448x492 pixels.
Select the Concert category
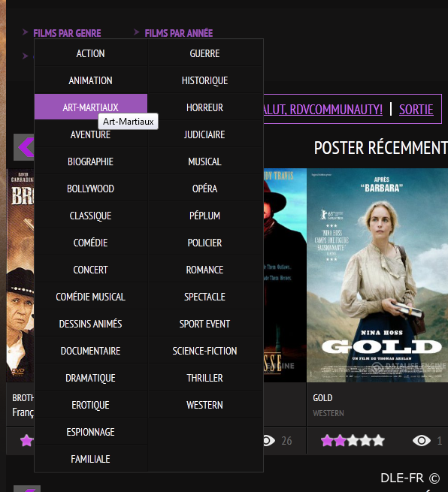(x=90, y=270)
